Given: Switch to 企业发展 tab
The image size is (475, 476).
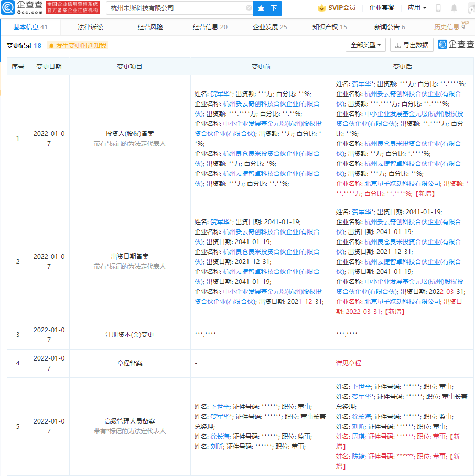Looking at the screenshot, I should 270,27.
